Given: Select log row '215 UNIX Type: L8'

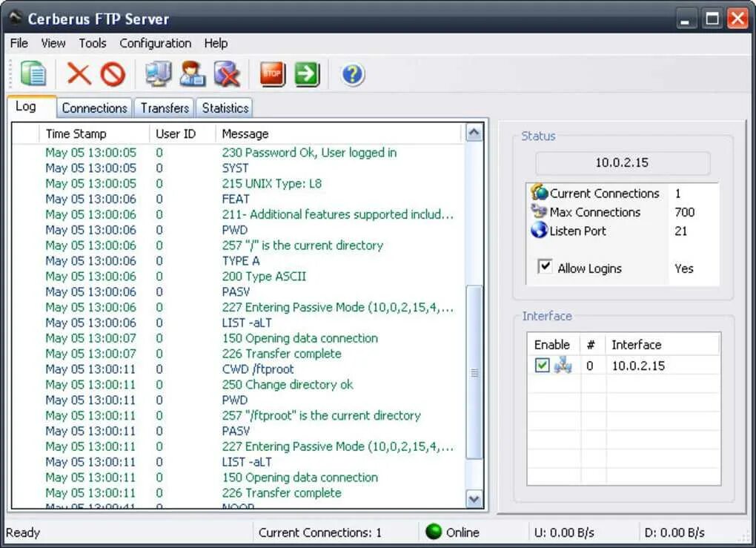Looking at the screenshot, I should click(x=238, y=183).
